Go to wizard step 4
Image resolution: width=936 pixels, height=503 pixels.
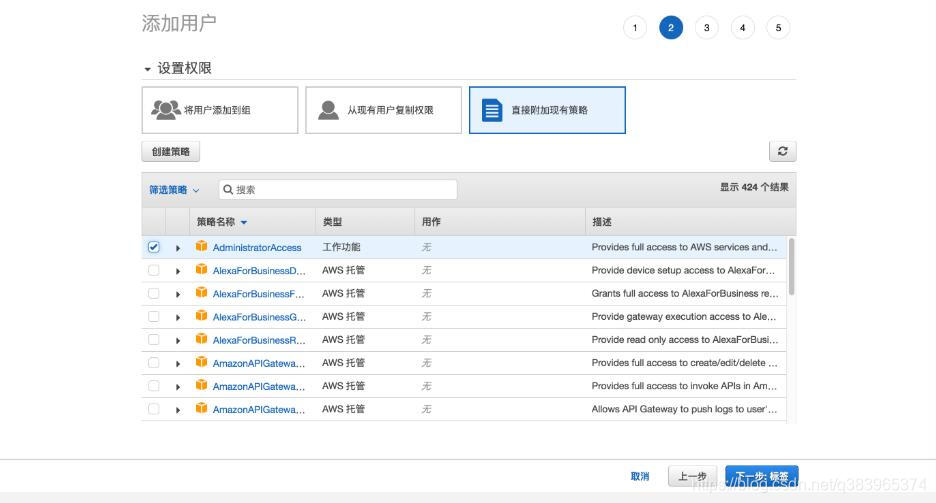tap(743, 27)
